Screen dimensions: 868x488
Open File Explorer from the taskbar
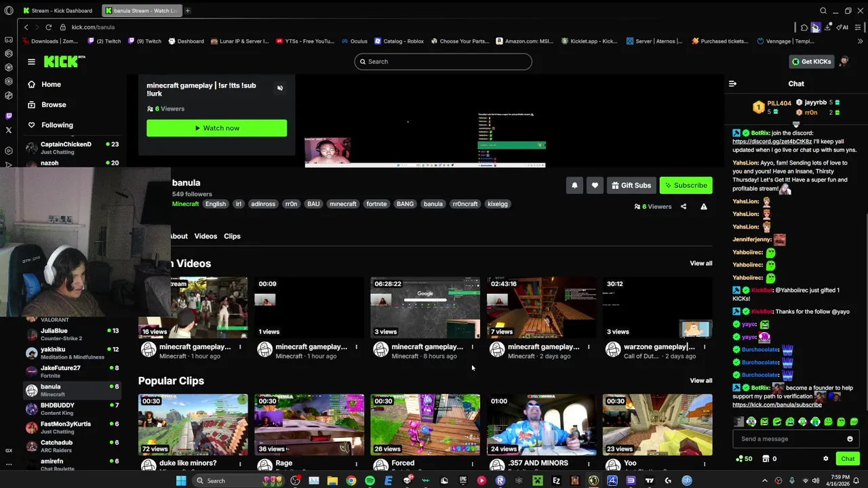(332, 481)
